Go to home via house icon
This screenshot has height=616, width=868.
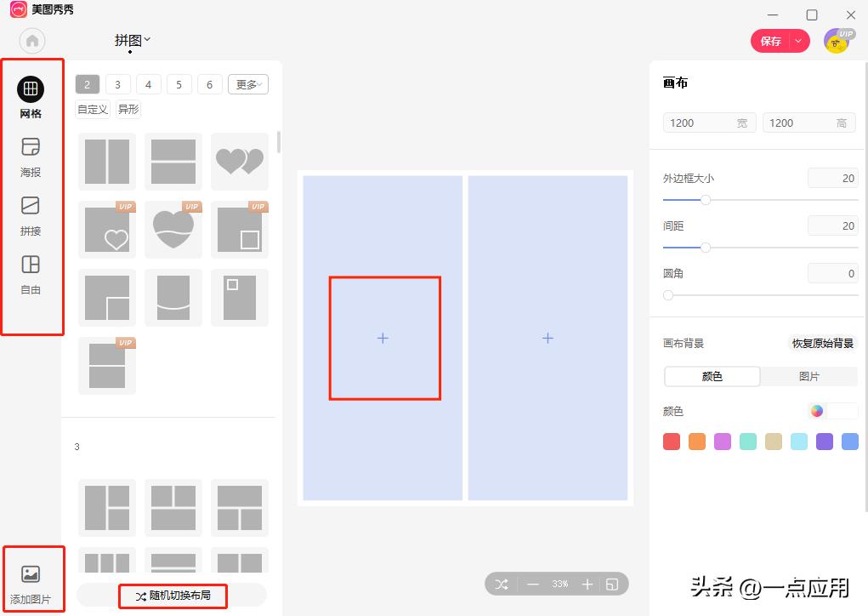coord(32,41)
